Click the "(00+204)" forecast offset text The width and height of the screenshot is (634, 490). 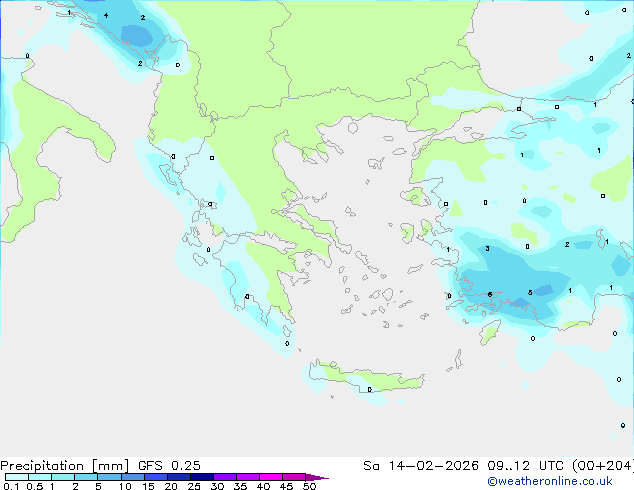(x=603, y=466)
